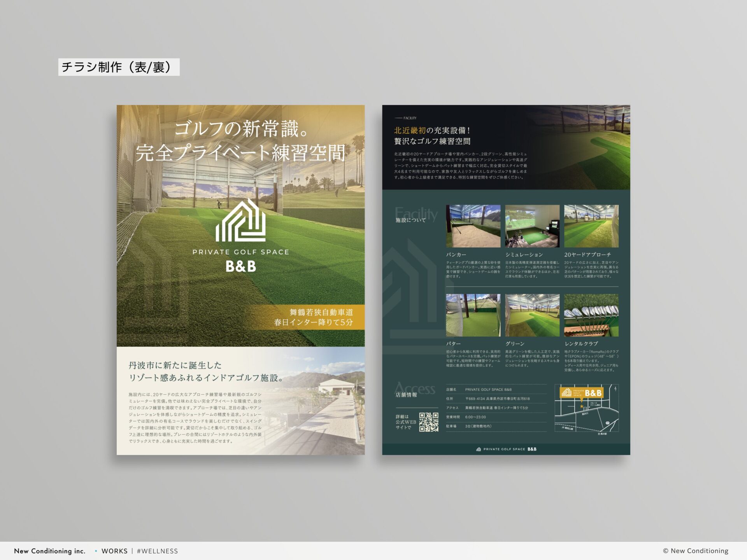Click the #WELLNESS tag in the bottom bar
This screenshot has height=560, width=747.
pyautogui.click(x=157, y=551)
